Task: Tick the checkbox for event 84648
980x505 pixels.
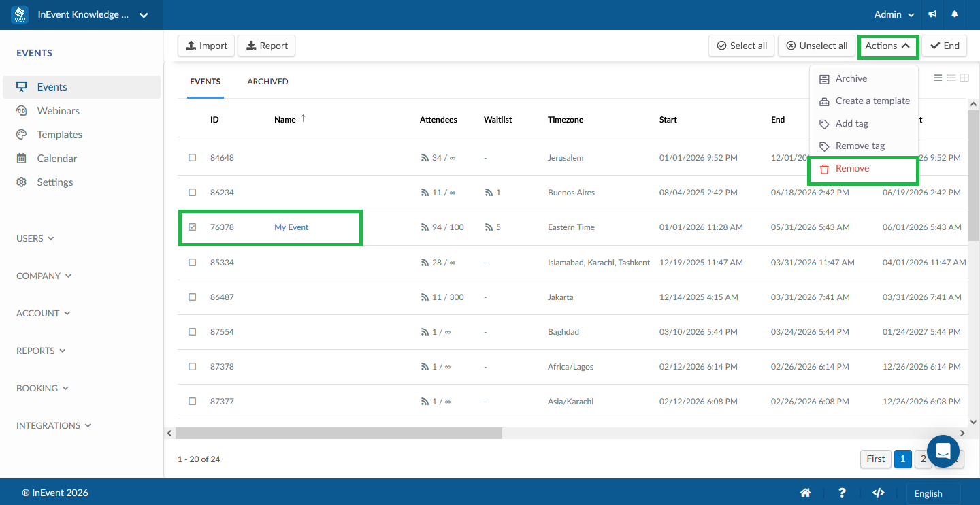Action: tap(192, 157)
